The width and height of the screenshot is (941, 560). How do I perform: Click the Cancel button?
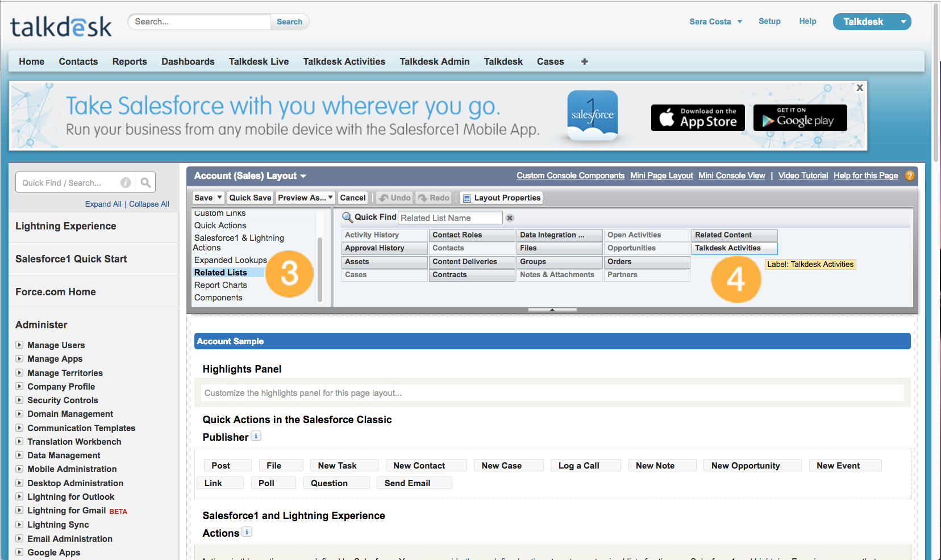(353, 198)
